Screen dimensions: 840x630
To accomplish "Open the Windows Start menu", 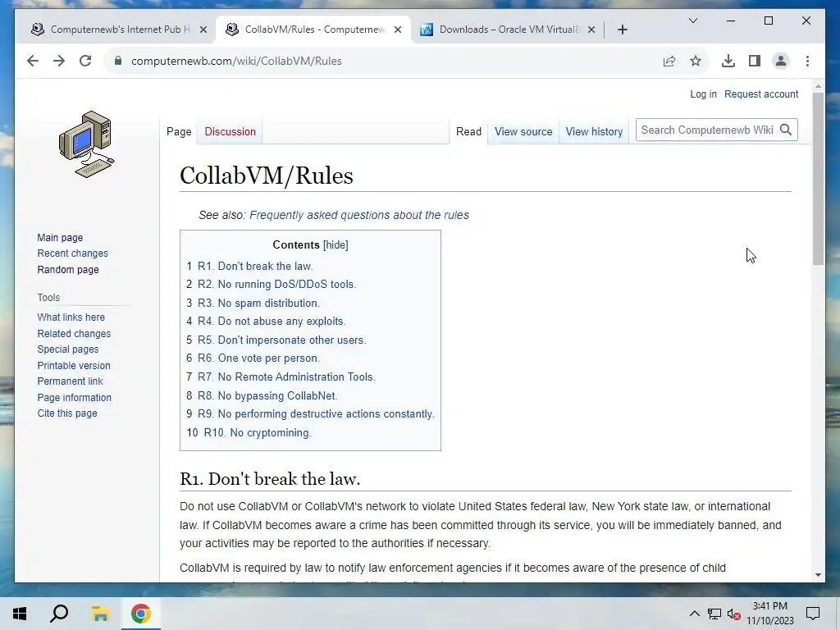I will click(x=20, y=614).
